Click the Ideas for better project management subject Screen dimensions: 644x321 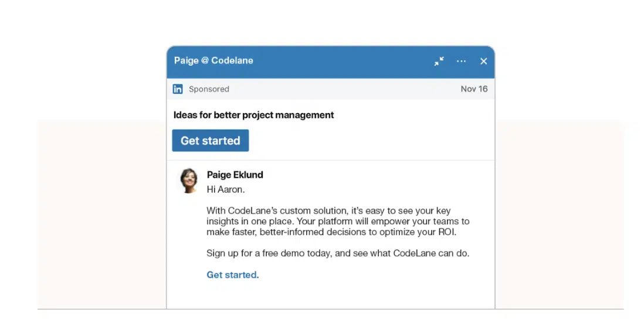pos(253,115)
